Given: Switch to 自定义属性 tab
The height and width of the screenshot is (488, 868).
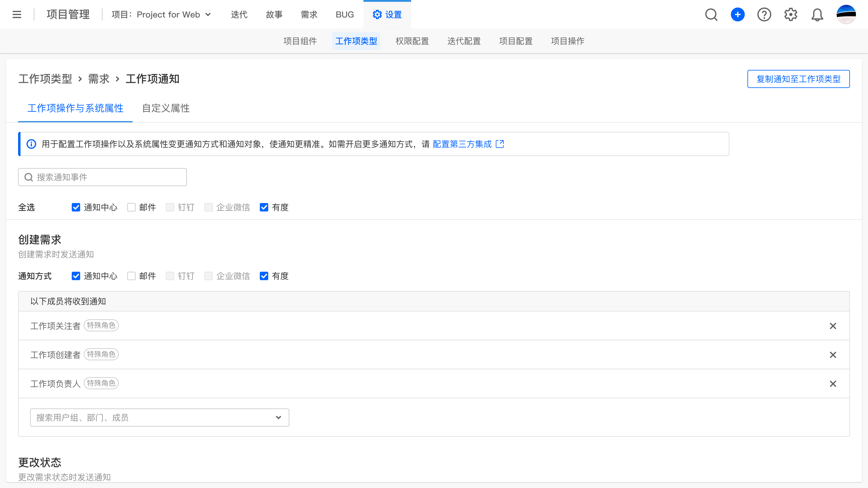Looking at the screenshot, I should click(x=166, y=108).
